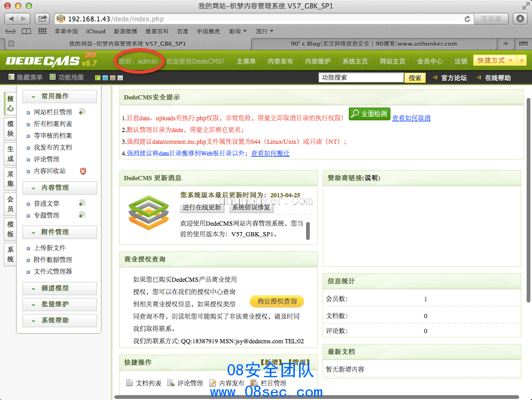The height and width of the screenshot is (400, 532).
Task: Click the plus icon beside 快捷方式
Action: (521, 60)
